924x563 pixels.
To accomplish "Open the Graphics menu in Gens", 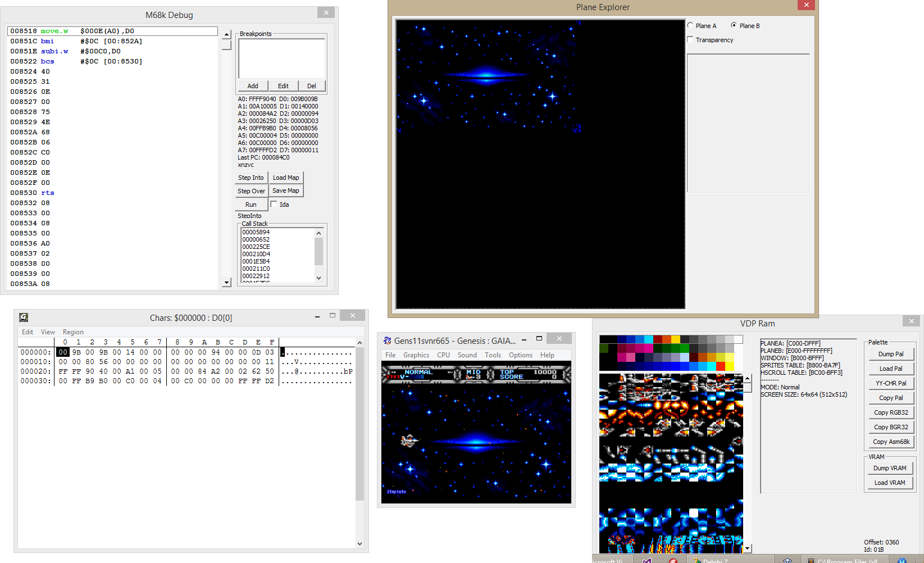I will pyautogui.click(x=416, y=355).
